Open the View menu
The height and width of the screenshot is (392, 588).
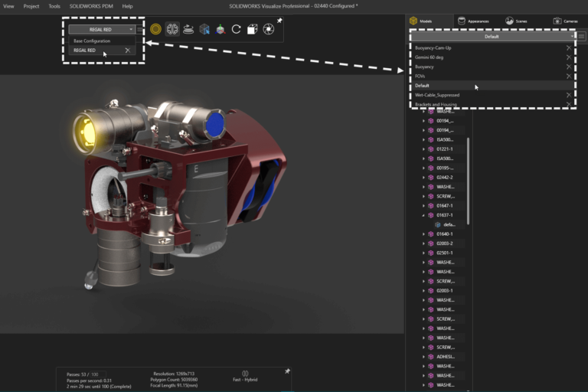[8, 6]
